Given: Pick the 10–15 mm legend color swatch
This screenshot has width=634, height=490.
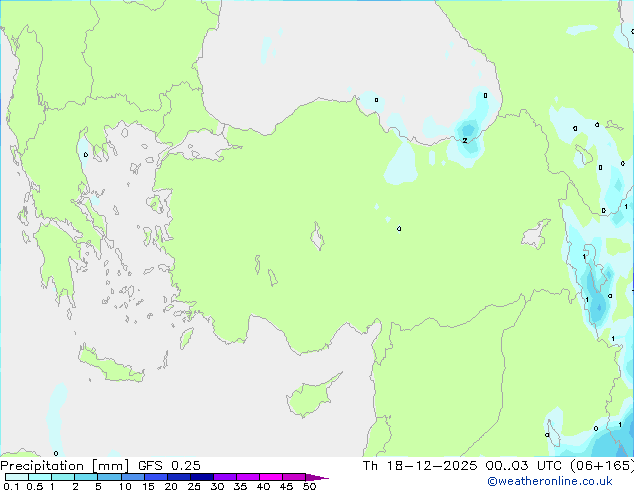Looking at the screenshot, I should click(x=132, y=477).
